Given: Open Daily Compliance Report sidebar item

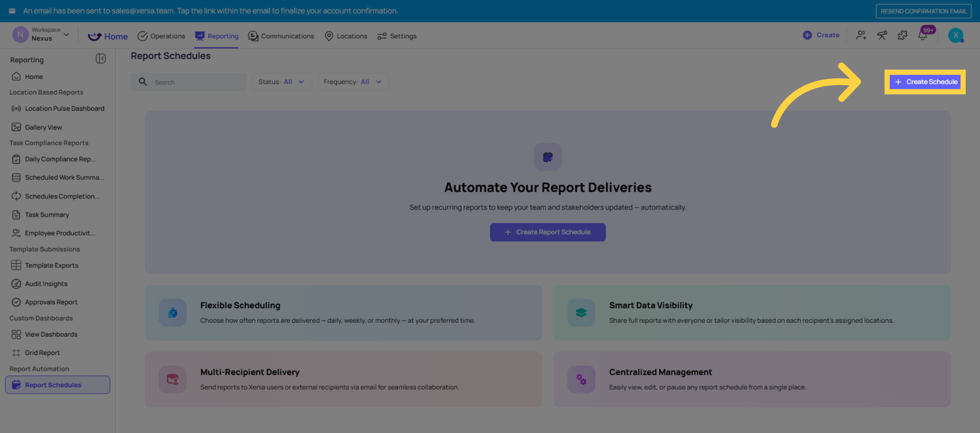Looking at the screenshot, I should point(57,159).
